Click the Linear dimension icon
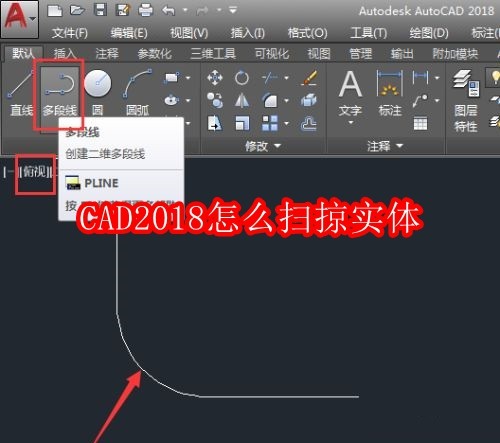500x443 pixels. pos(421,78)
